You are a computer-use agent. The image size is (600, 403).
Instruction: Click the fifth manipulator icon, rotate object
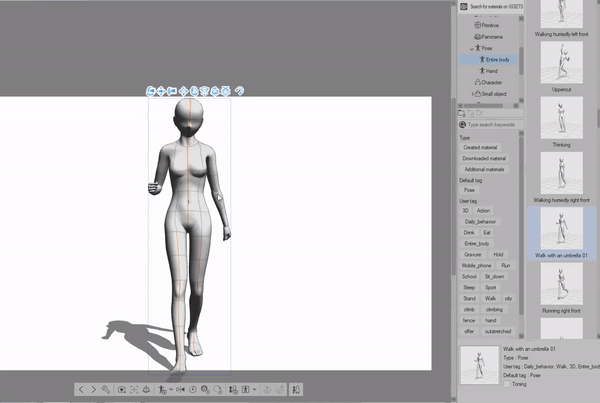tap(194, 91)
